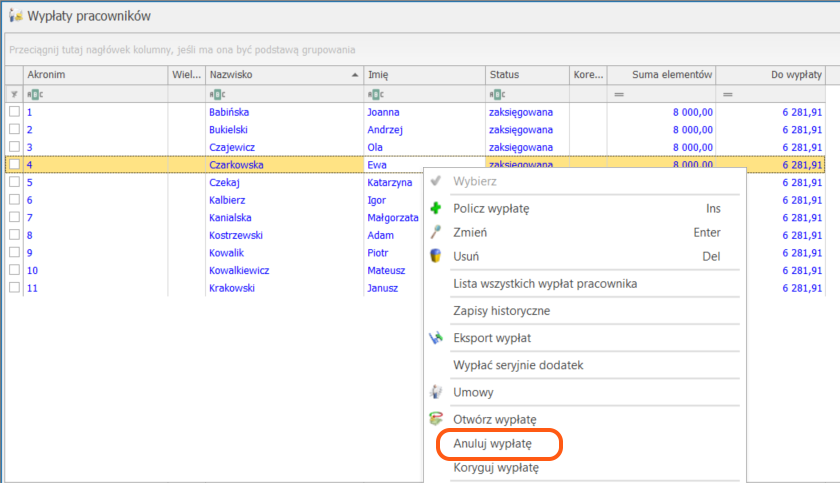Tick the checkbox for row 8 Kostrzewski
This screenshot has width=840, height=483.
[14, 235]
